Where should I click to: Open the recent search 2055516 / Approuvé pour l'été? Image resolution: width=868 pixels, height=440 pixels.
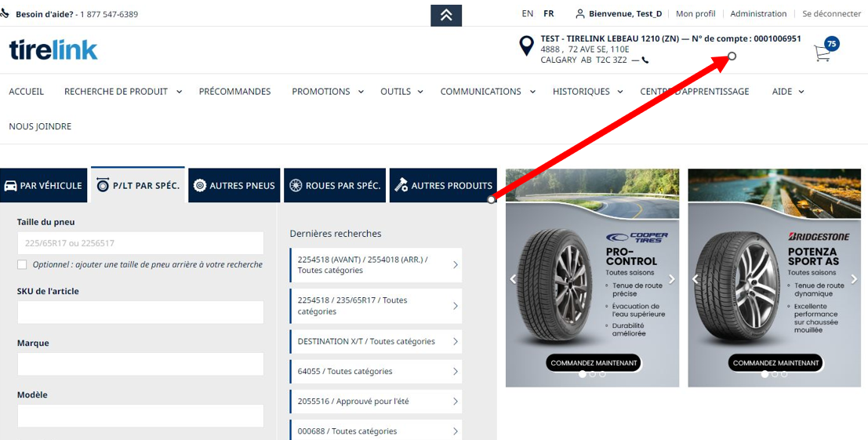(x=376, y=402)
